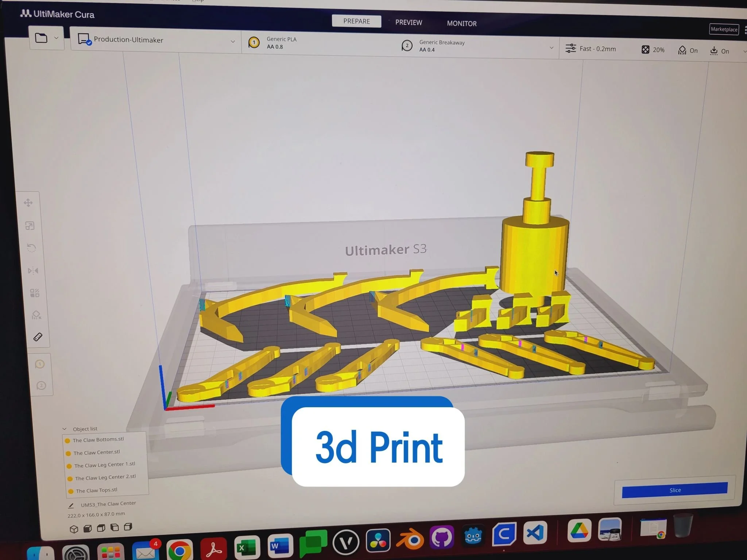Screen dimensions: 747x560
Task: Click the Measure ruler tool icon
Action: click(x=38, y=337)
